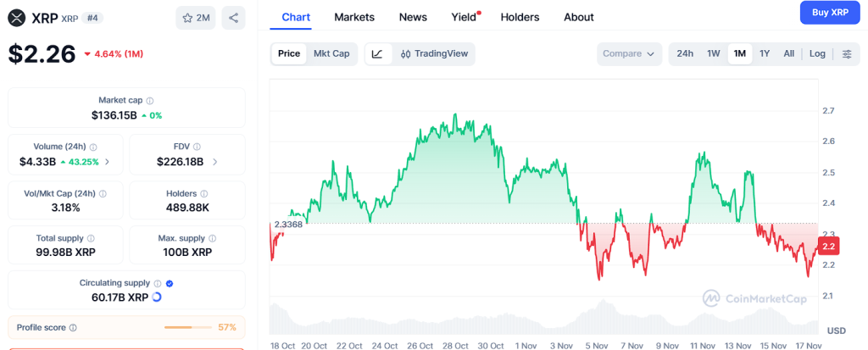868x350 pixels.
Task: Click the share icon next to XRP
Action: tap(233, 17)
